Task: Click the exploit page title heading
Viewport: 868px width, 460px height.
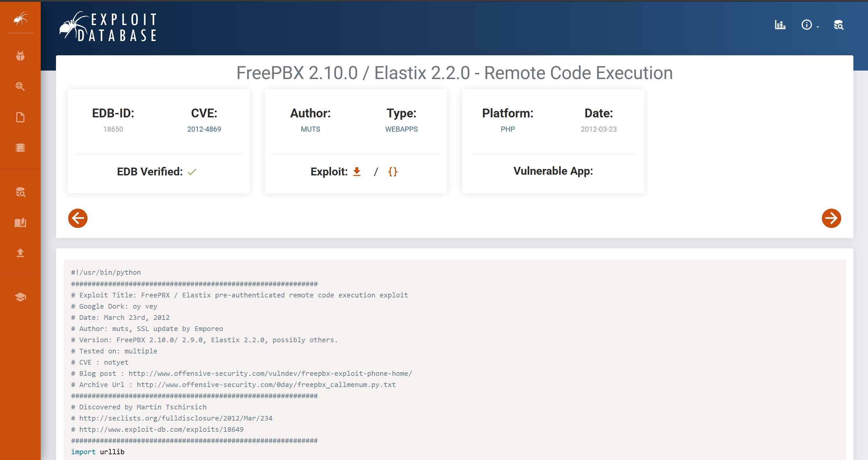Action: (x=455, y=73)
